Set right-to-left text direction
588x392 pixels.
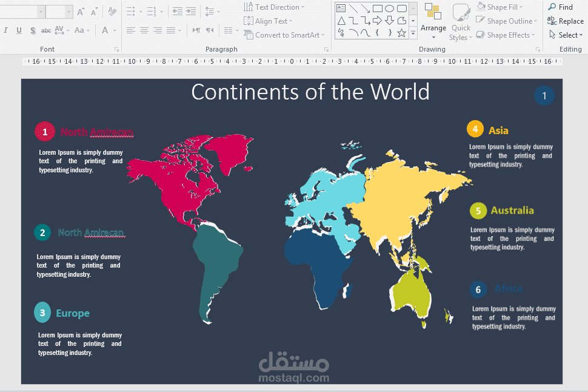(210, 30)
